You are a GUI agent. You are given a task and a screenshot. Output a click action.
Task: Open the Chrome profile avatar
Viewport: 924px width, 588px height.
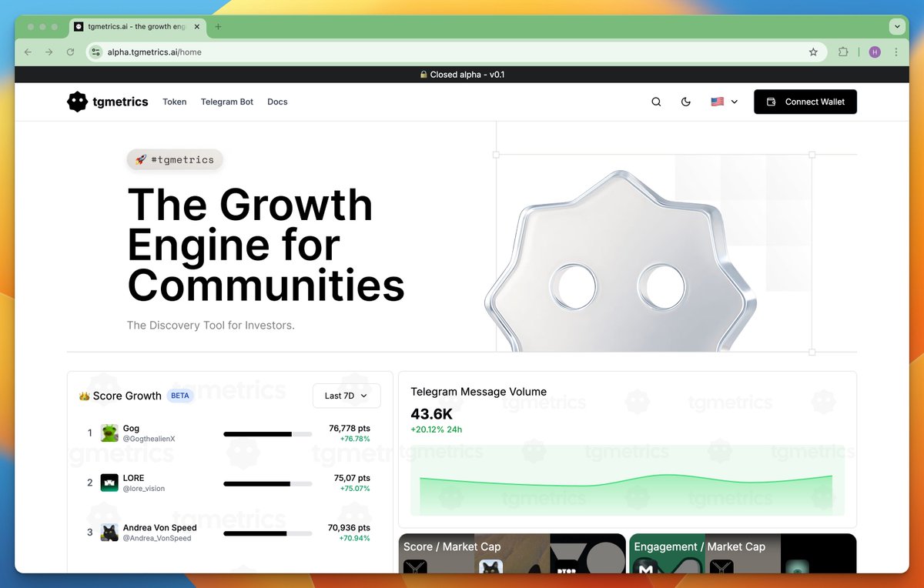[x=875, y=52]
